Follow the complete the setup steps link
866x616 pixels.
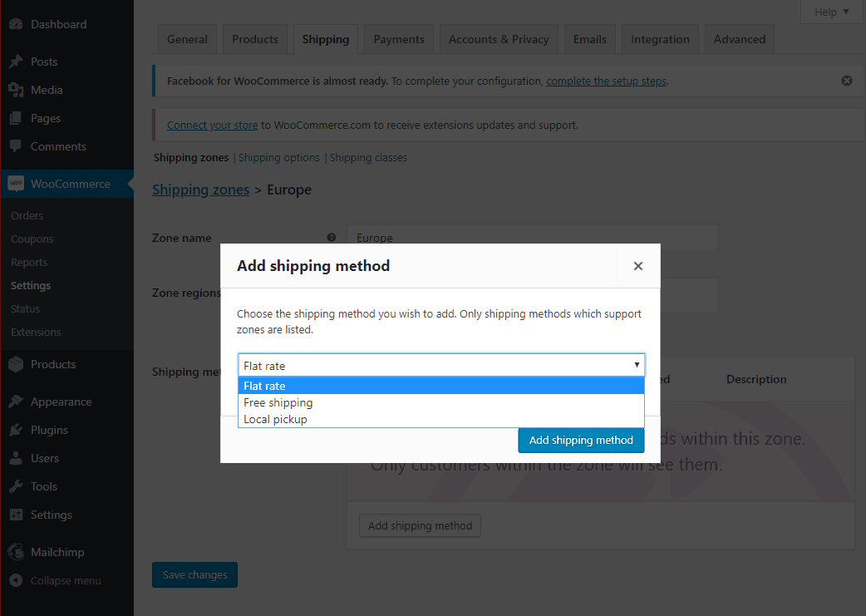[x=607, y=81]
